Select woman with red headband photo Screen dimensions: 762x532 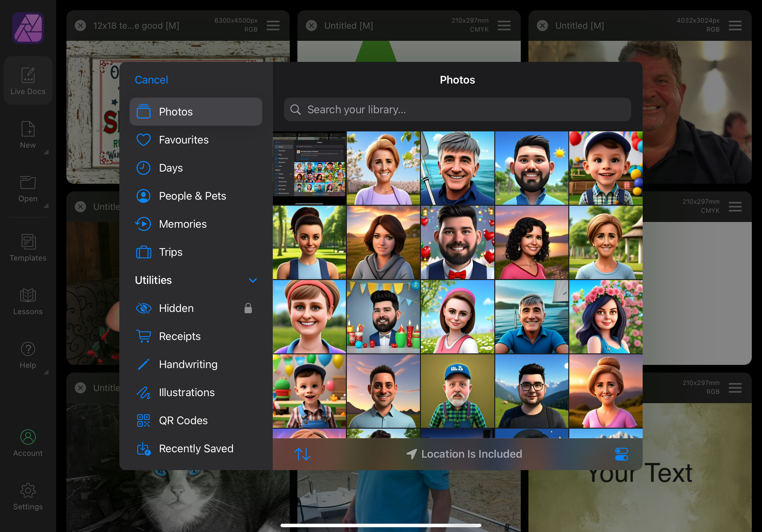click(309, 317)
